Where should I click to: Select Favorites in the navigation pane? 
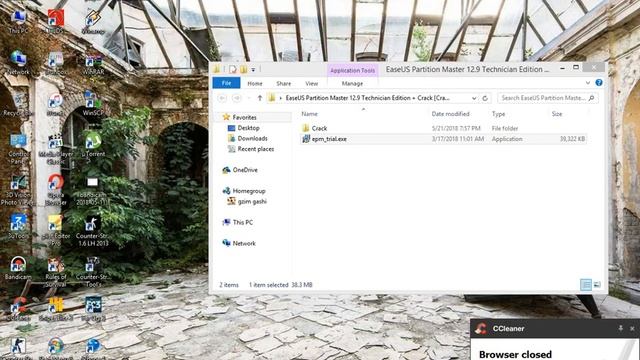pyautogui.click(x=244, y=117)
